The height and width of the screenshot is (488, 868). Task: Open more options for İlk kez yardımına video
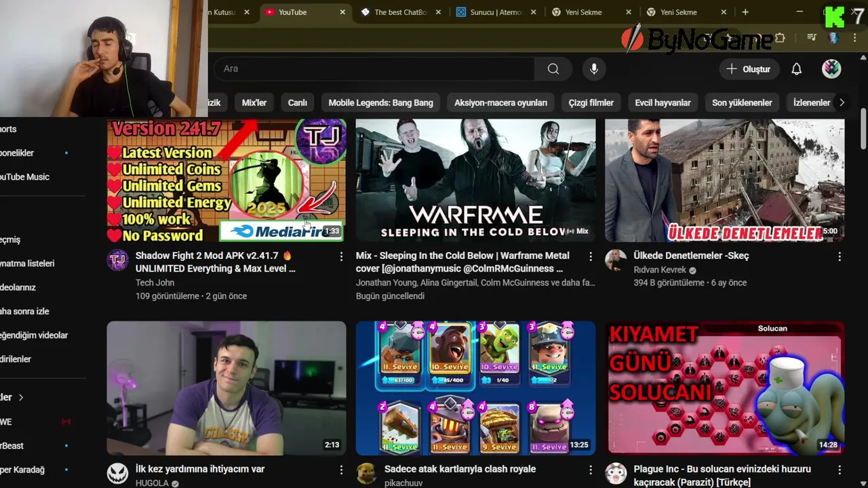(x=341, y=470)
